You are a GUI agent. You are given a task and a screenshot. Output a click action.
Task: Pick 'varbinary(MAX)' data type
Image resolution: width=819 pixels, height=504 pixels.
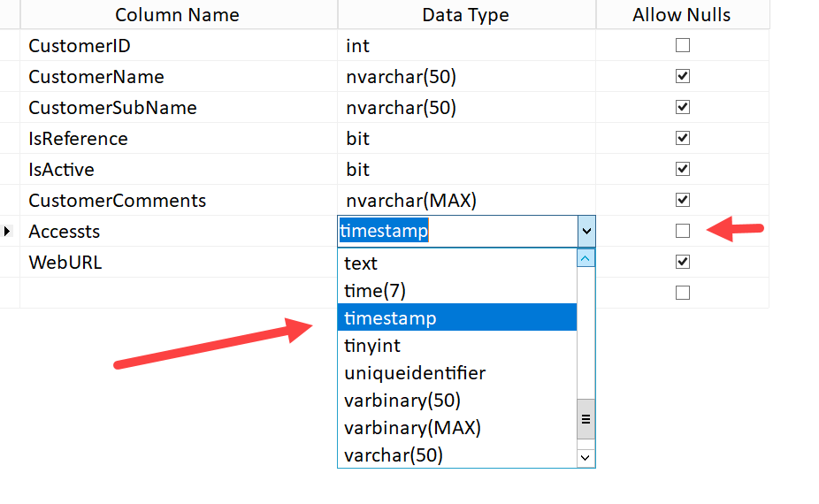pos(457,428)
